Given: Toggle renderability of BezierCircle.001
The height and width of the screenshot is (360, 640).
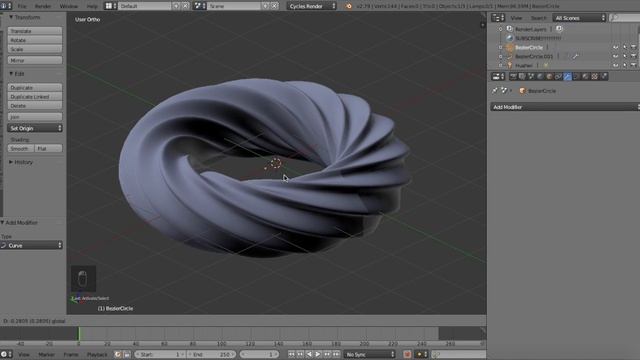Looking at the screenshot, I should coord(633,56).
